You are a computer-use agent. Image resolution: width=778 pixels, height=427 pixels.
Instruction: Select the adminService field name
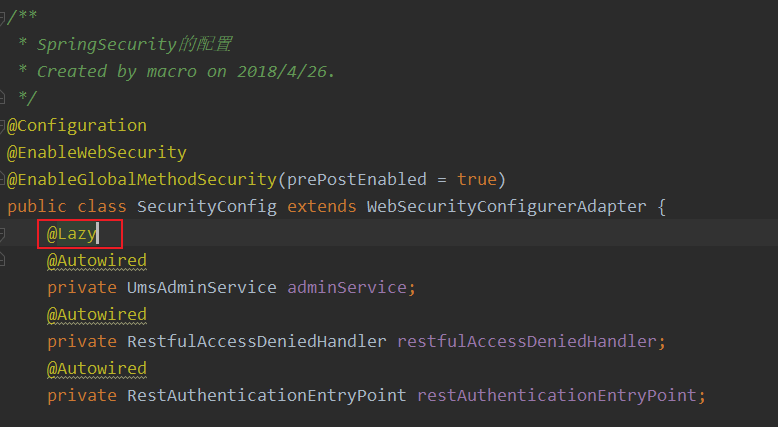click(x=347, y=288)
